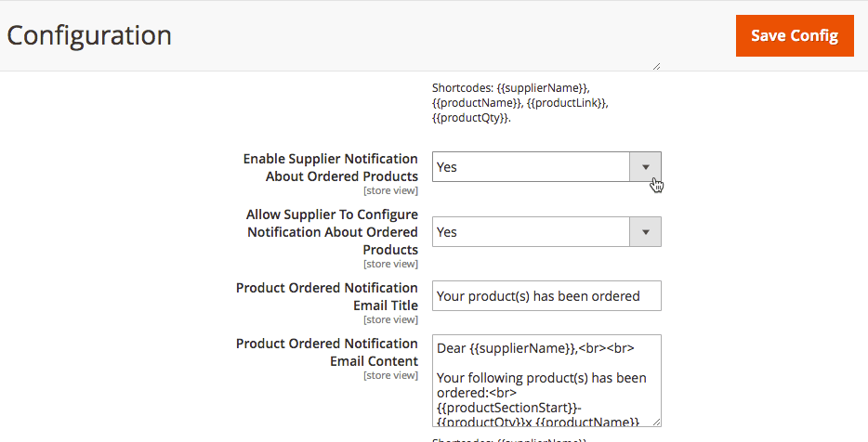Click the Enable Supplier Notification About Ordered Products label
The image size is (868, 442).
pos(331,168)
